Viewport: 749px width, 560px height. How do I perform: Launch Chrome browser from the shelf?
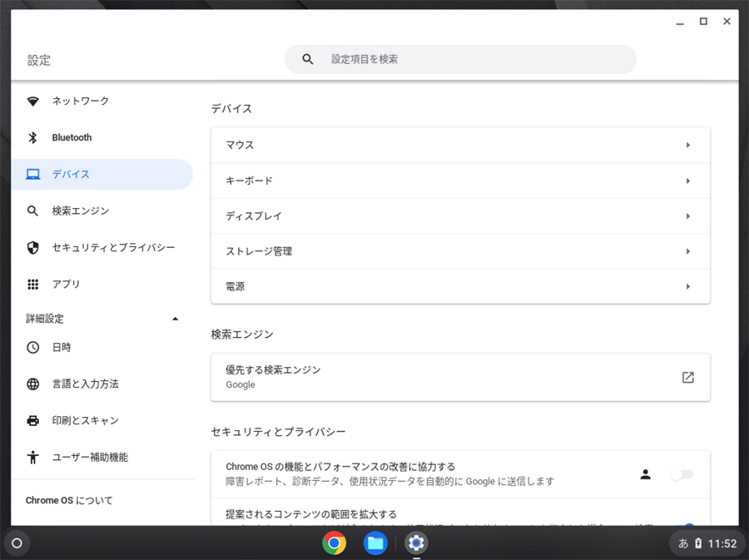[335, 543]
